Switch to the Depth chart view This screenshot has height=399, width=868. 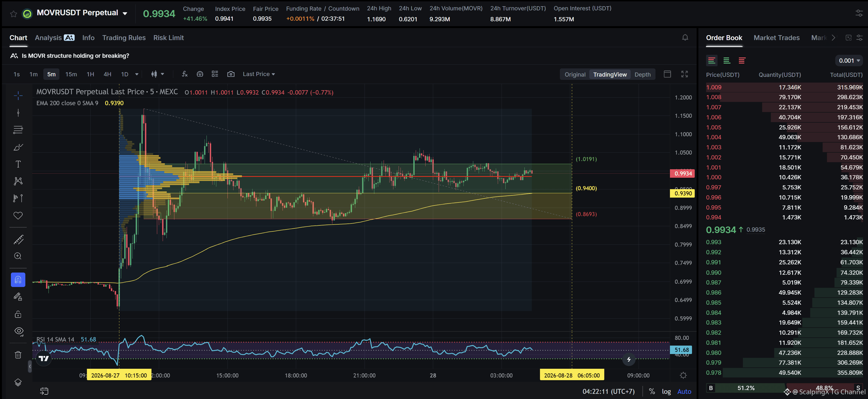pos(642,74)
